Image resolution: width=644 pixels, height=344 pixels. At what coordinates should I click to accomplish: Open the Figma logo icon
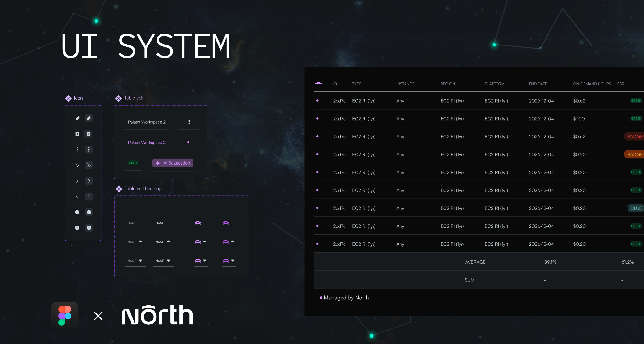(x=65, y=316)
